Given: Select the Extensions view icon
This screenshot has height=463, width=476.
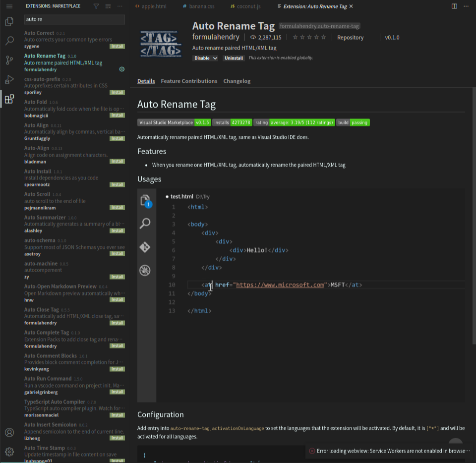Looking at the screenshot, I should coord(9,99).
